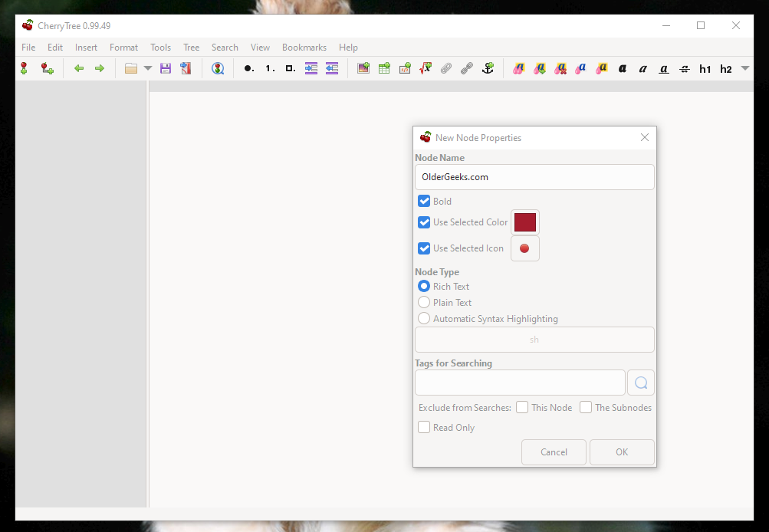
Task: Click the Find in Nodes search icon
Action: click(218, 69)
